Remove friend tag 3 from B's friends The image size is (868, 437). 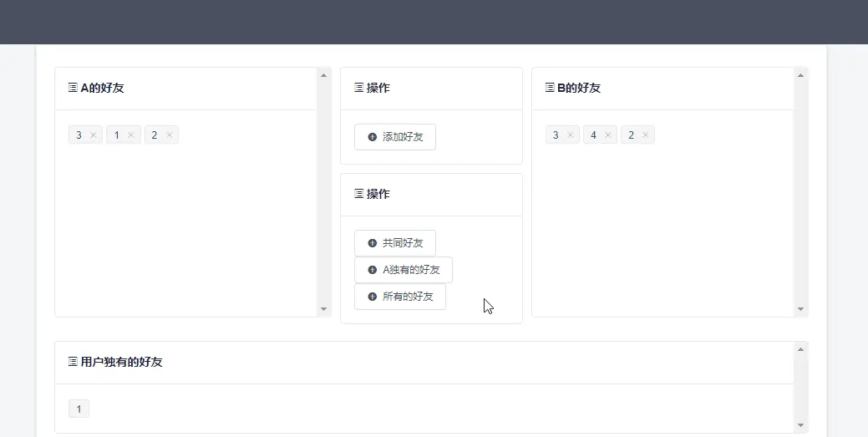(x=571, y=135)
